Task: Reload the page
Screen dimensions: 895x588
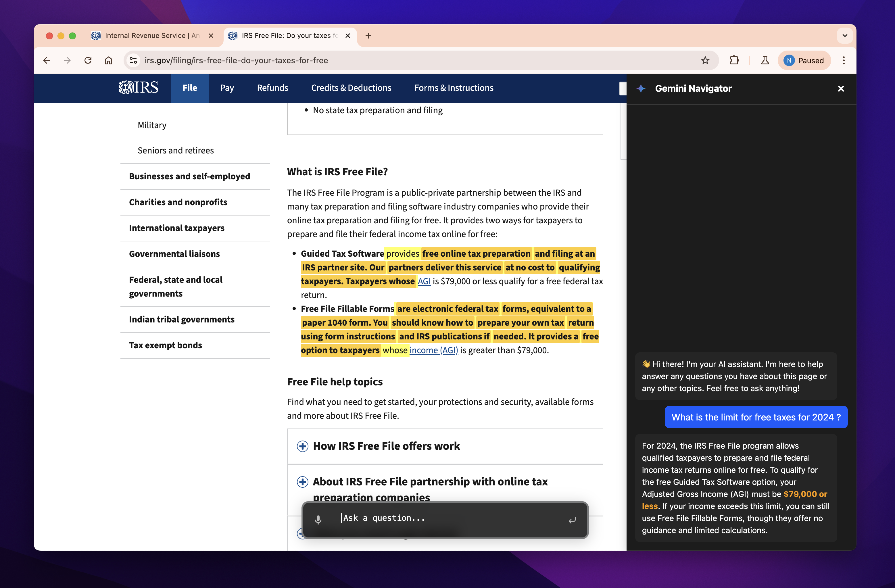Action: point(88,61)
